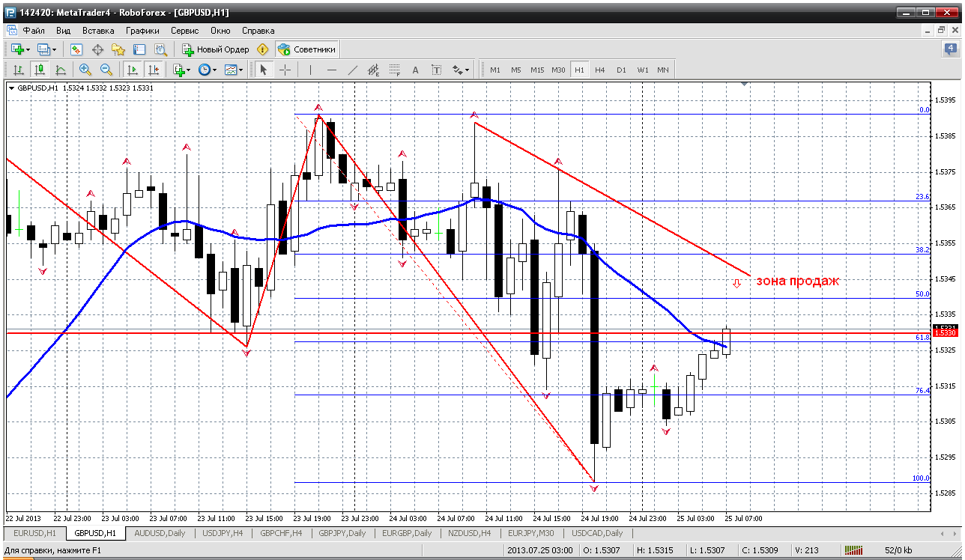The width and height of the screenshot is (965, 560).
Task: Open the Market Watch panel icon
Action: click(76, 49)
